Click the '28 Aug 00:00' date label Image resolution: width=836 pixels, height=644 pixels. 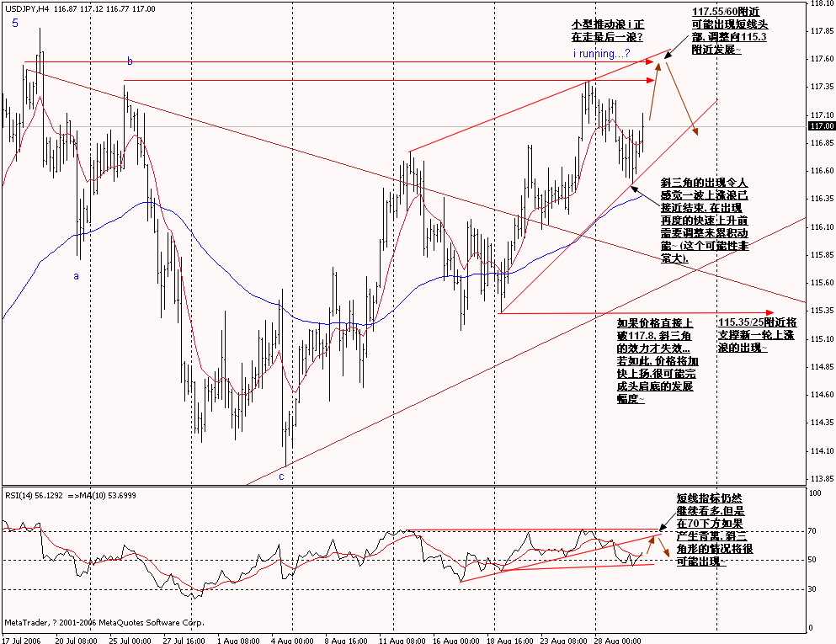coord(618,641)
